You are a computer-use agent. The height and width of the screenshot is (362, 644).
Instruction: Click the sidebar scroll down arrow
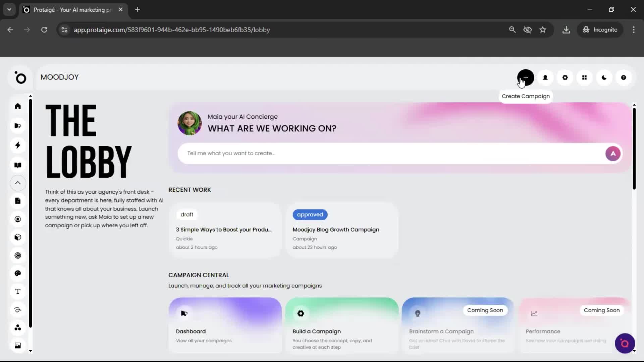[x=31, y=351]
